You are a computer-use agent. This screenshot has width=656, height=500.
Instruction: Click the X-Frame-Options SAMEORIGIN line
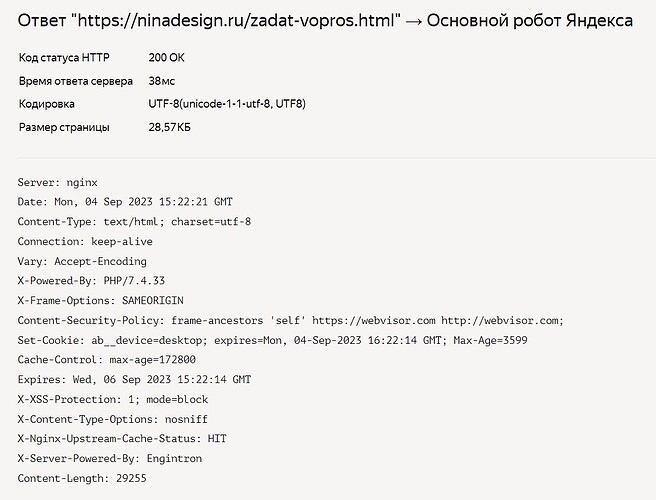click(x=100, y=300)
